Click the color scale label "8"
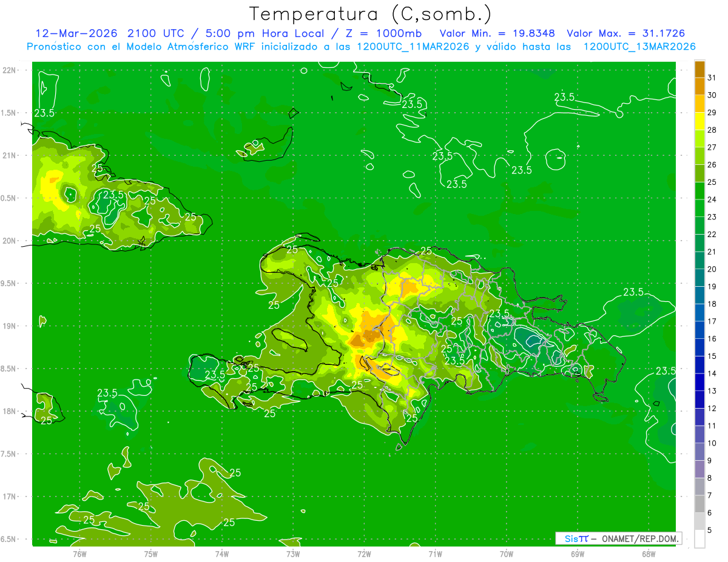 click(710, 478)
